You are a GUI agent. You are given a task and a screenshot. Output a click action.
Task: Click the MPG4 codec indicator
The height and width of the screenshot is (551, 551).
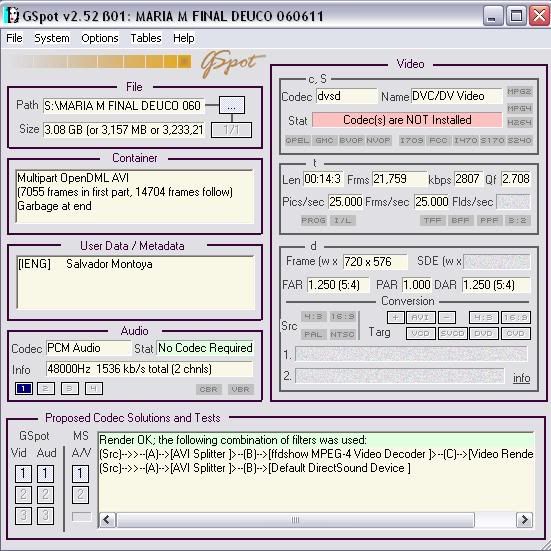[x=519, y=108]
